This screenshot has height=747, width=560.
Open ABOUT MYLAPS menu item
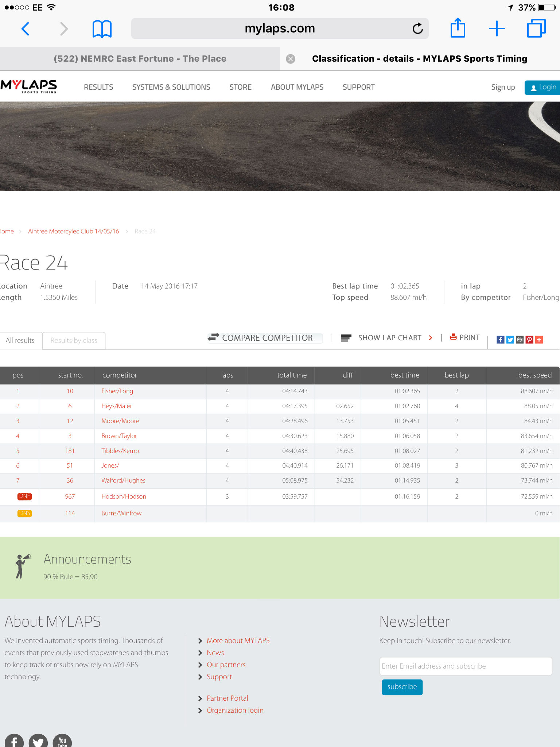pyautogui.click(x=297, y=87)
